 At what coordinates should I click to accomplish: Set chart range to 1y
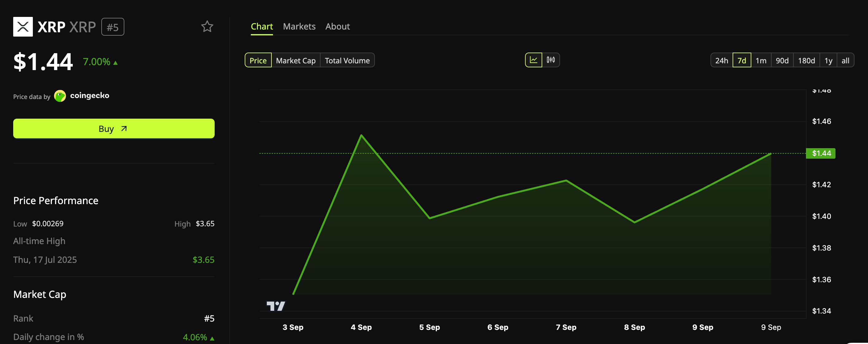pyautogui.click(x=829, y=60)
